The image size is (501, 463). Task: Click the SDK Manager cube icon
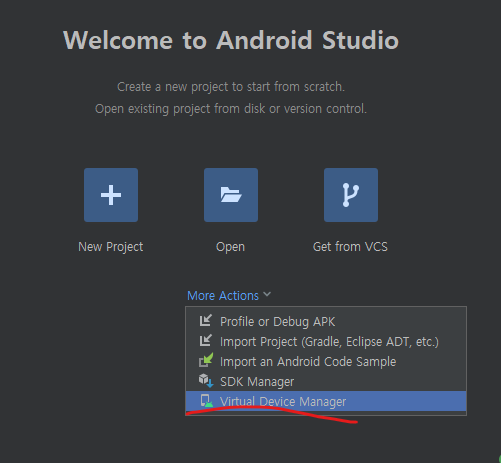206,381
